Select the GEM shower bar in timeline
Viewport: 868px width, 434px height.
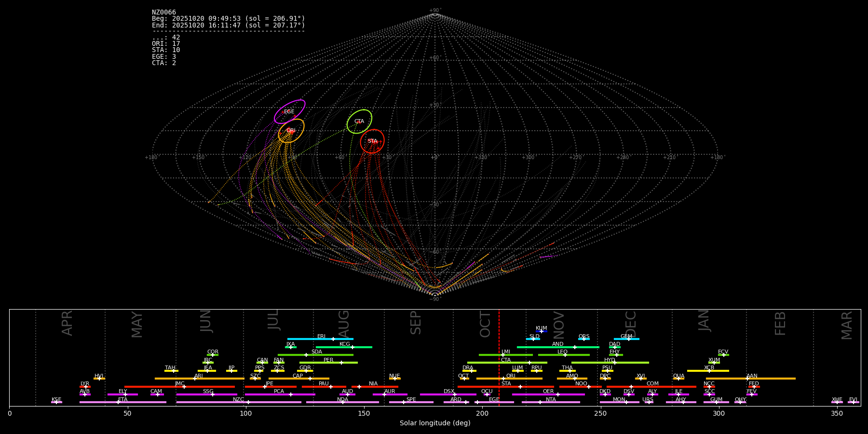tap(626, 339)
